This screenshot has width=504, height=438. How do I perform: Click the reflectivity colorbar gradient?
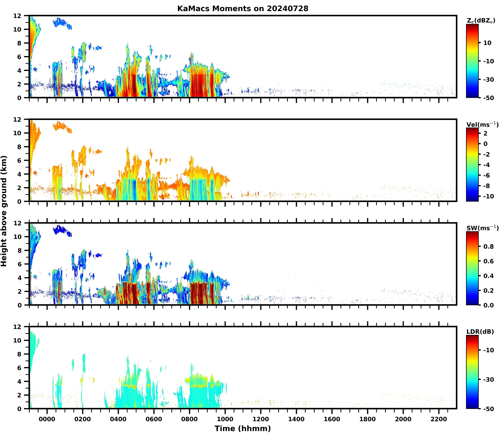pyautogui.click(x=472, y=61)
